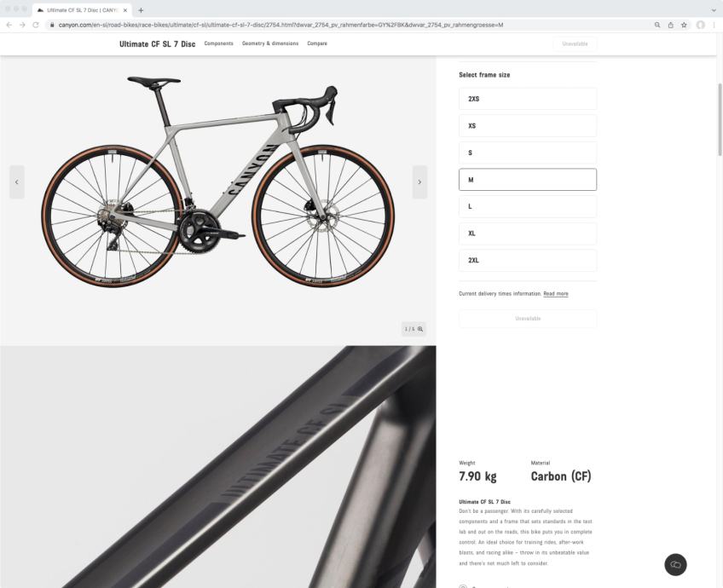Show the previous bike image

16,182
